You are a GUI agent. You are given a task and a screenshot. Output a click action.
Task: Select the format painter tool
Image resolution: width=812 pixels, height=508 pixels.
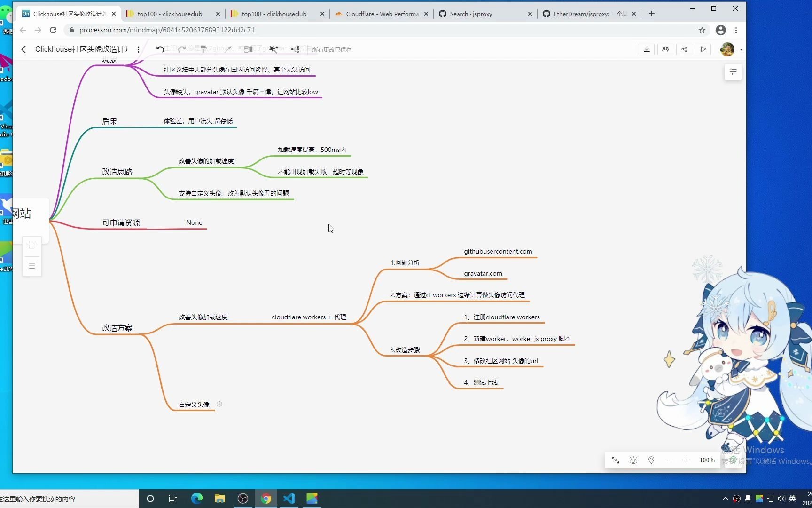[204, 49]
